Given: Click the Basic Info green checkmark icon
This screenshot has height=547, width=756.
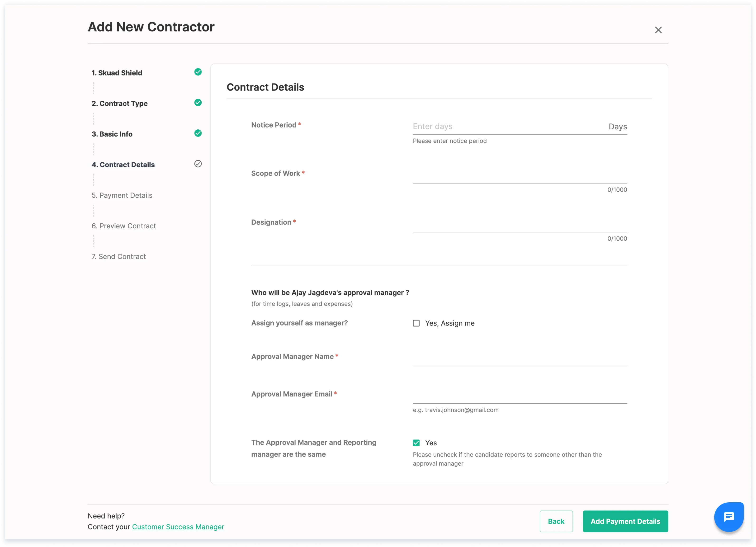Looking at the screenshot, I should [198, 133].
